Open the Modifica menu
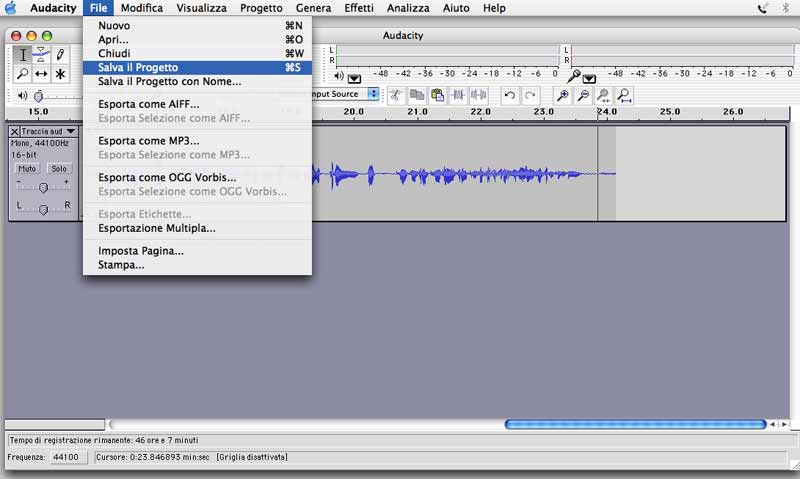This screenshot has width=800, height=479. 142,8
